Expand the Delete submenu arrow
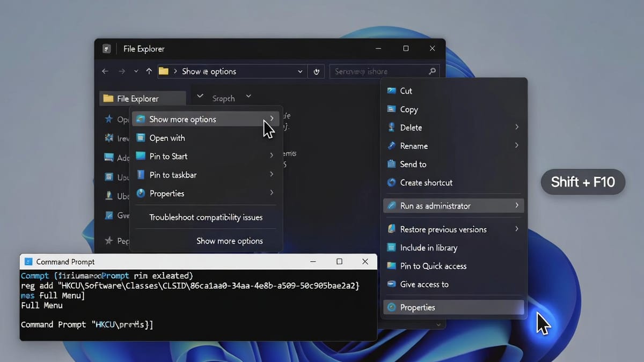Viewport: 644px width, 362px height. point(517,127)
